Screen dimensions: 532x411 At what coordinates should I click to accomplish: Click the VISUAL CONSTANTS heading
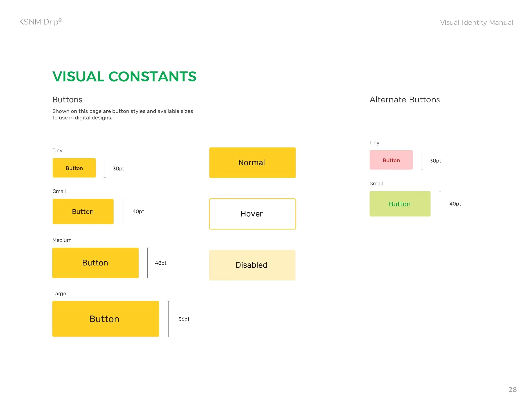tap(124, 77)
